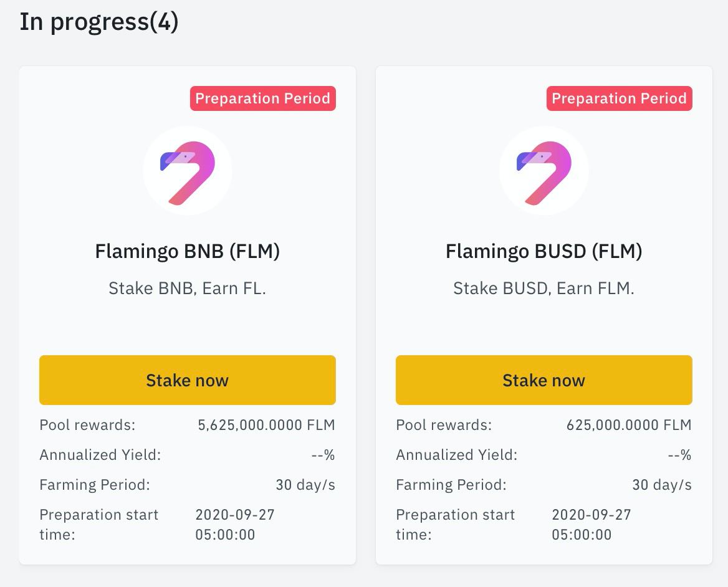The image size is (728, 587).
Task: Click Stake BNB, Earn FL. description
Action: coord(187,289)
